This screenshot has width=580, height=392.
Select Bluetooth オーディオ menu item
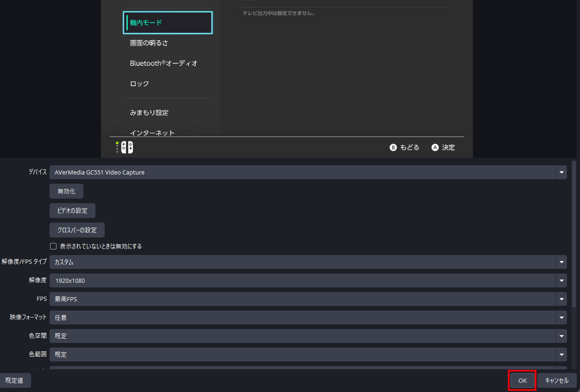164,63
